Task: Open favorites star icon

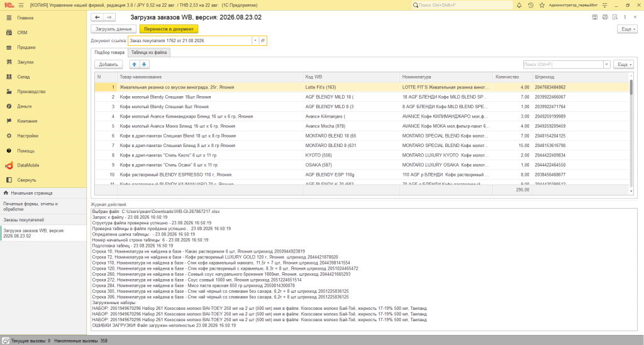Action: click(x=541, y=5)
